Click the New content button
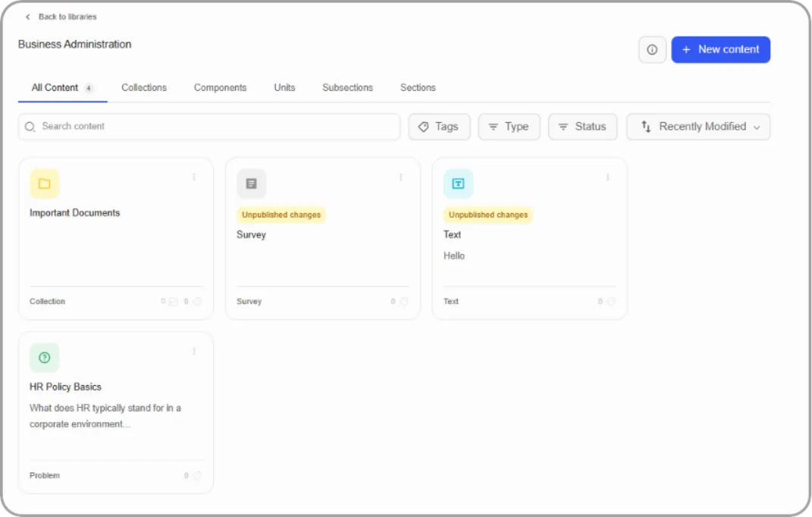 coord(721,50)
